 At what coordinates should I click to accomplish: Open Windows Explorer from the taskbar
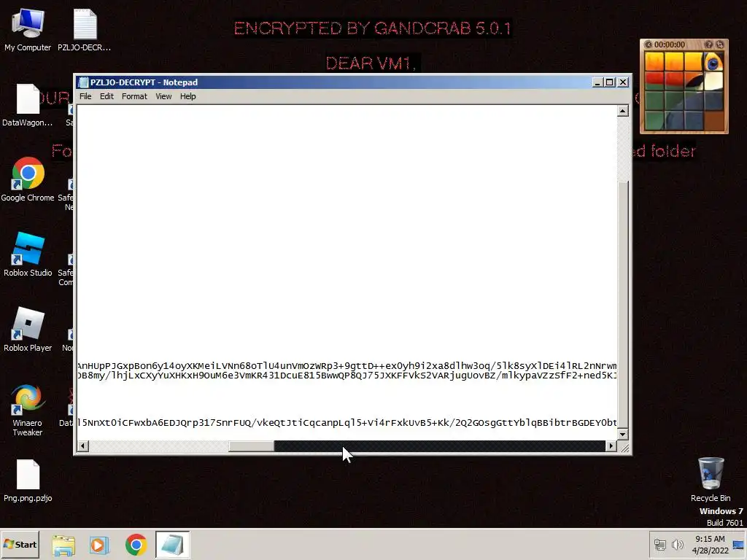[63, 545]
